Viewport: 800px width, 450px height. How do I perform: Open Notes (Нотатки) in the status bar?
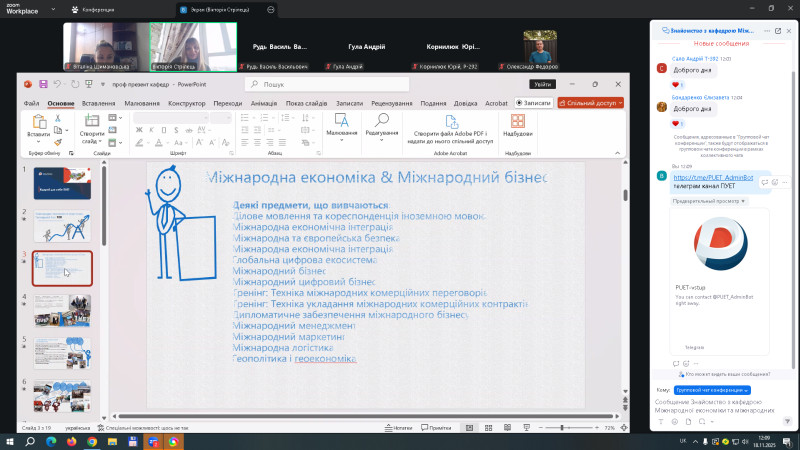399,428
